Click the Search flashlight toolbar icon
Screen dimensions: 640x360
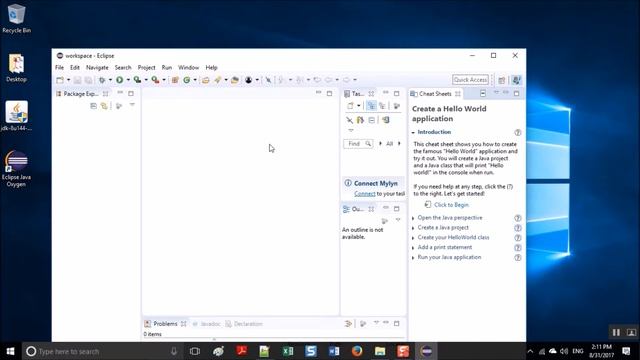[218, 80]
